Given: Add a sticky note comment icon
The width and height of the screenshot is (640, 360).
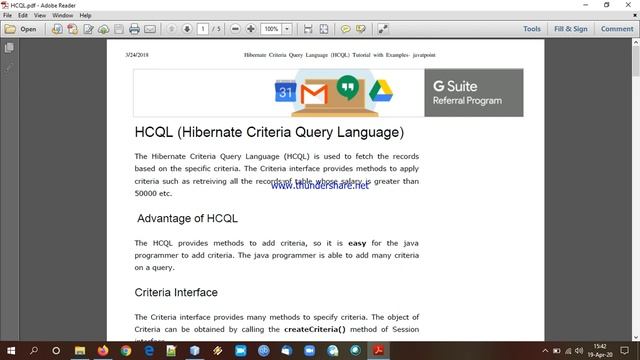Looking at the screenshot, I should point(345,29).
